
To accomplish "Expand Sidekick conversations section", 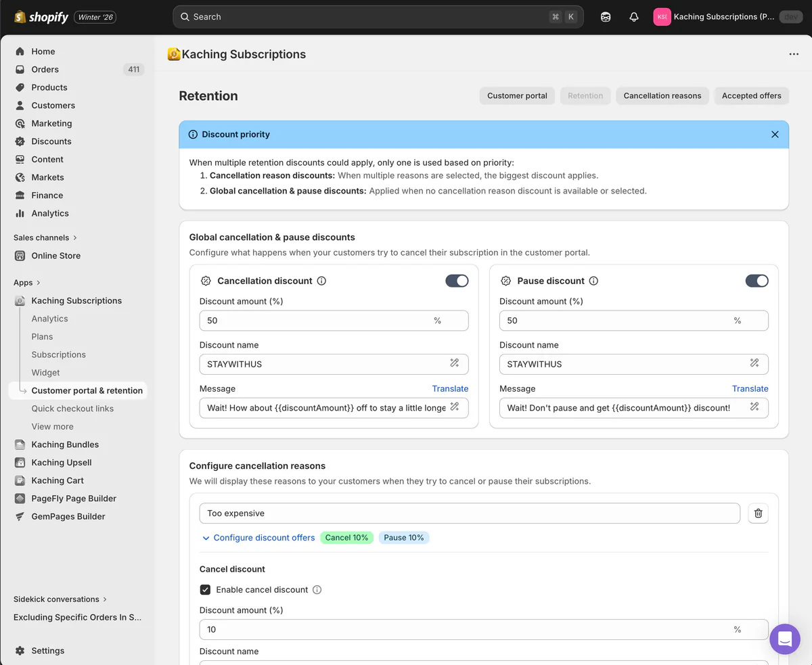I will (x=60, y=599).
